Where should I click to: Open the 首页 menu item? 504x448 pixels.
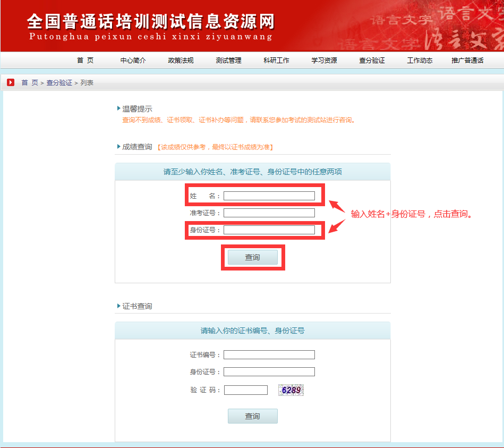pyautogui.click(x=85, y=61)
